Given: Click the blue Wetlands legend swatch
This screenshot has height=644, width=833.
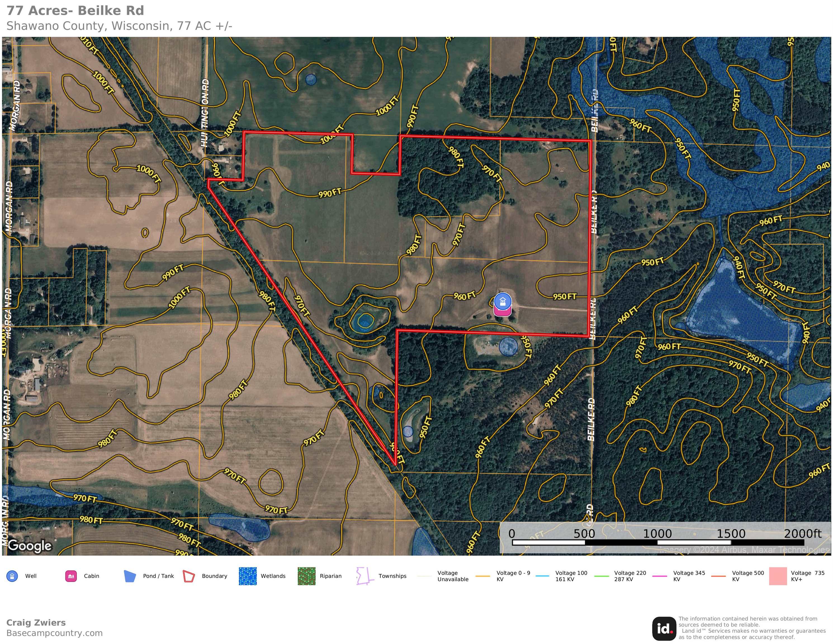Looking at the screenshot, I should tap(248, 576).
